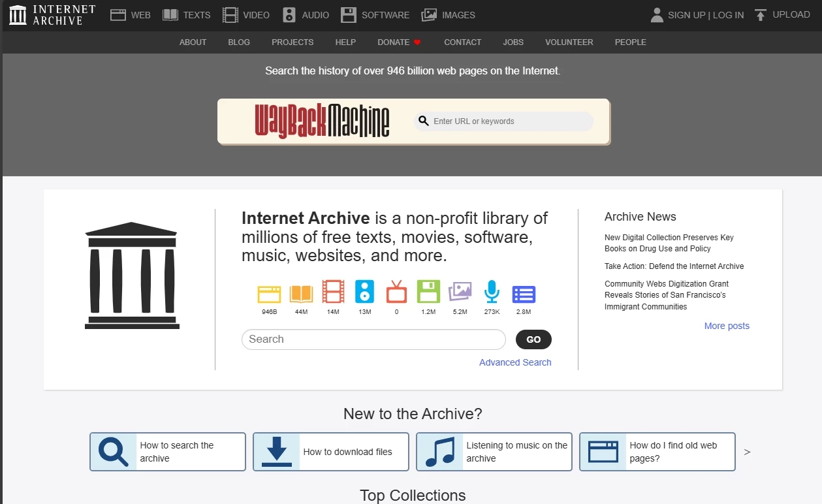
Task: Click the browser window icon on old web pages card
Action: click(x=603, y=452)
